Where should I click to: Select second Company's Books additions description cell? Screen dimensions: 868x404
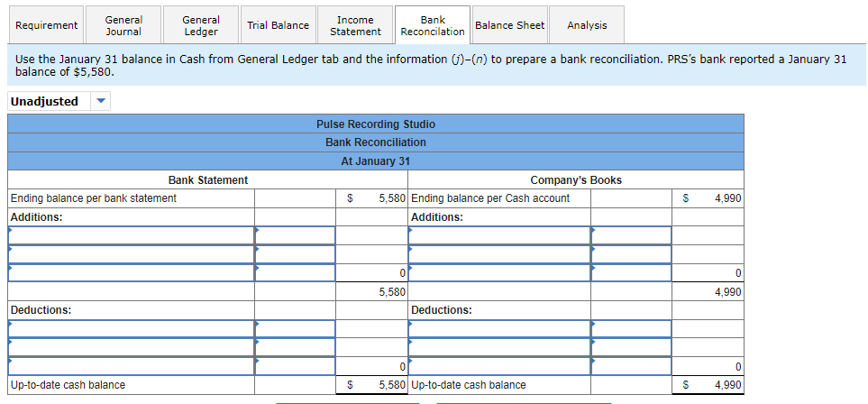coord(499,253)
